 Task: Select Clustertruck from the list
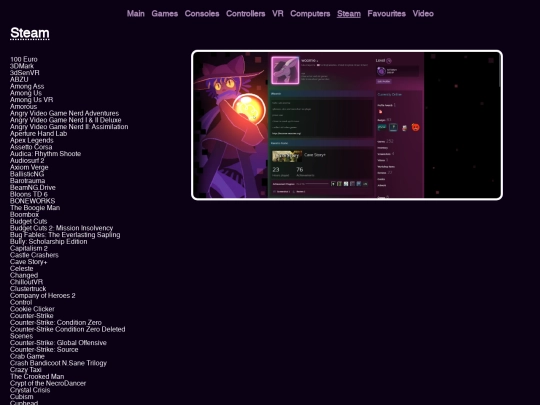pos(28,289)
